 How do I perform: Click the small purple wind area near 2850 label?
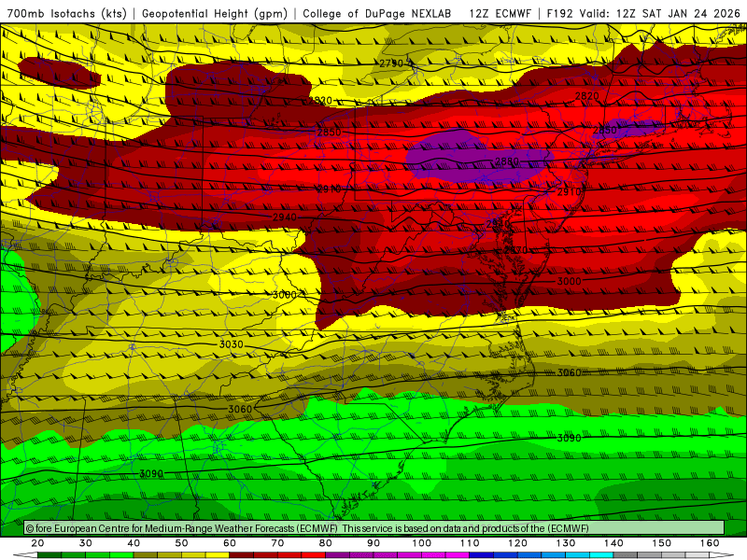[628, 128]
